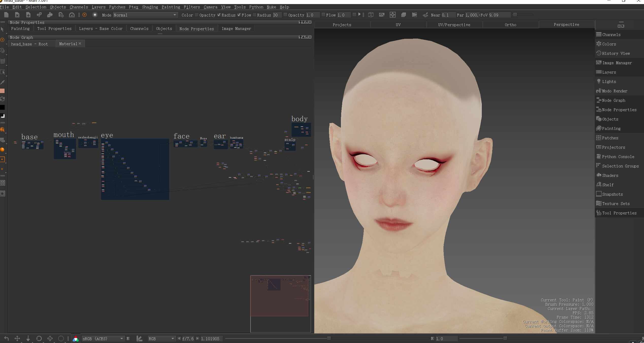Click the Snapshots palette icon
Screen dimensions: 644x343
tap(599, 194)
